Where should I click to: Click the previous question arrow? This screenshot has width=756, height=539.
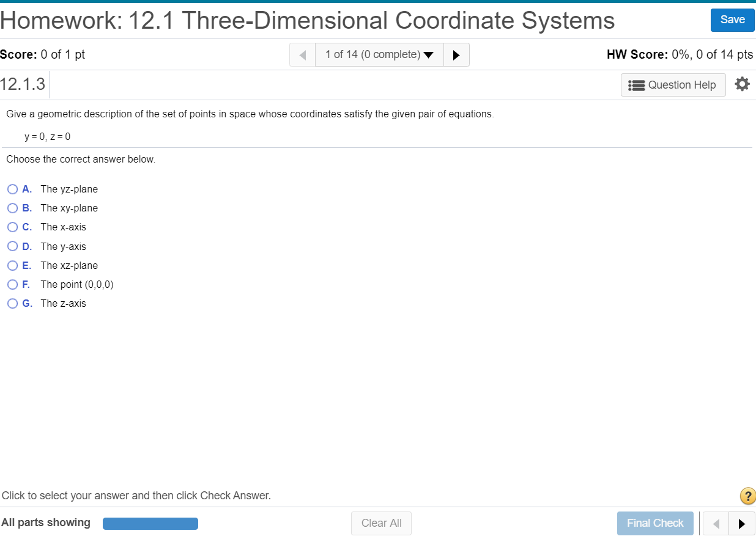302,54
